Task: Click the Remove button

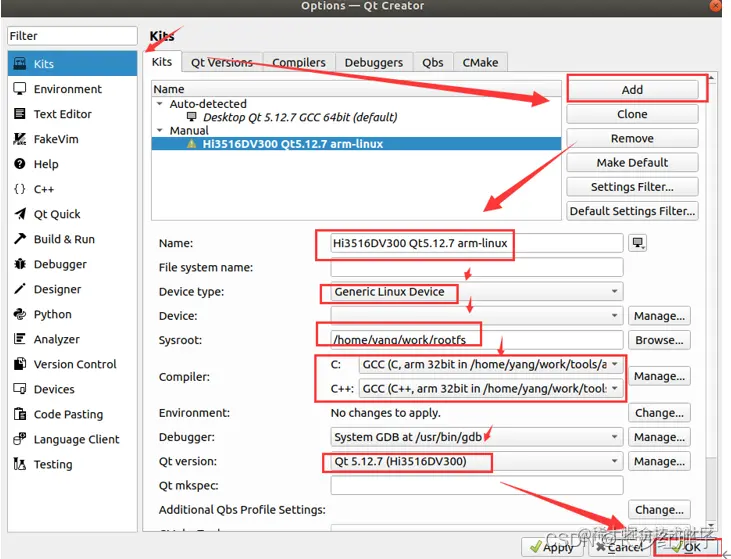Action: click(x=632, y=138)
